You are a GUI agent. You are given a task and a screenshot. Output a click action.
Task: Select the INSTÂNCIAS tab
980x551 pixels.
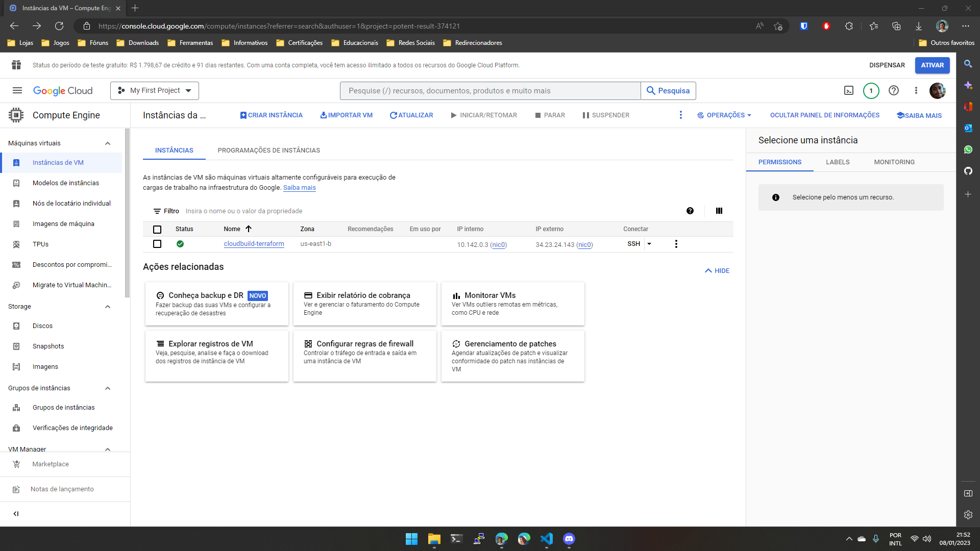(175, 150)
